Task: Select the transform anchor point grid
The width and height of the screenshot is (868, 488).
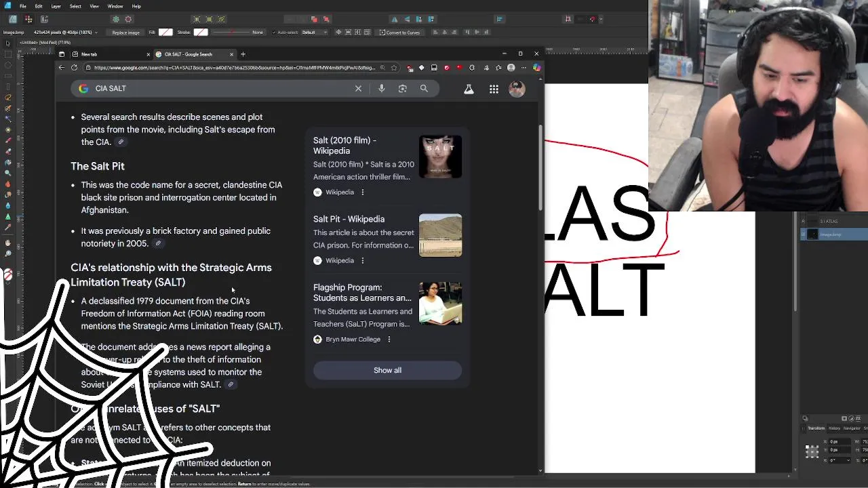Action: pyautogui.click(x=812, y=451)
